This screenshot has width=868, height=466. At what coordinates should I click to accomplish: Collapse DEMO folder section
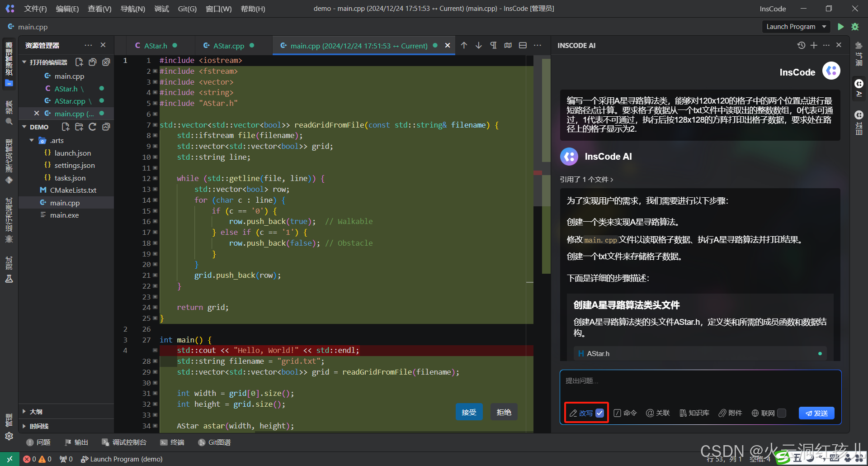(x=24, y=127)
